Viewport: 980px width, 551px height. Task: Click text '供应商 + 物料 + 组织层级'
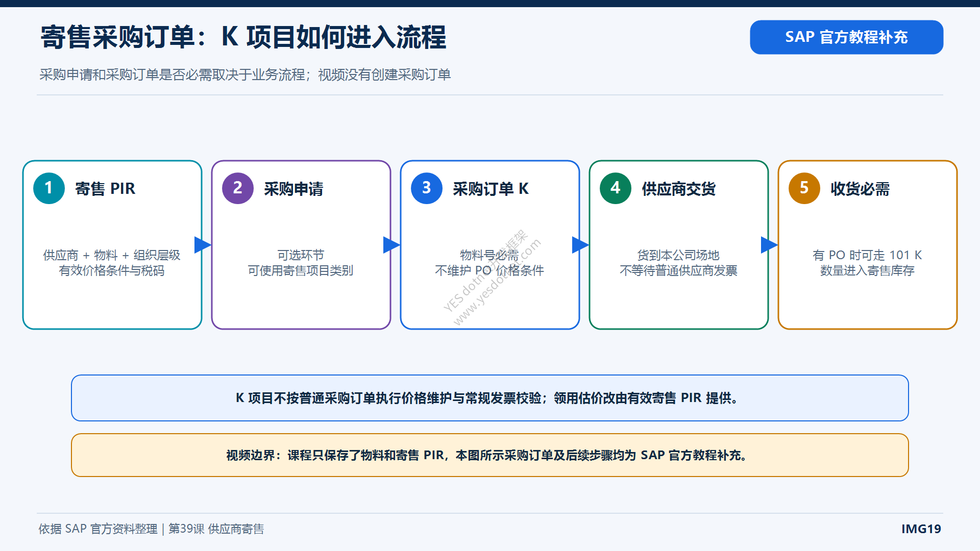(x=112, y=255)
